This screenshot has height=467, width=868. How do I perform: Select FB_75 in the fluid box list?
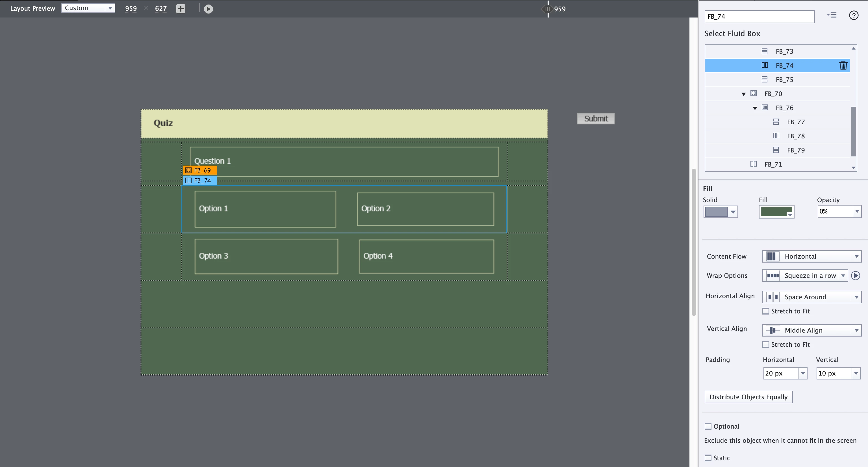pyautogui.click(x=784, y=80)
